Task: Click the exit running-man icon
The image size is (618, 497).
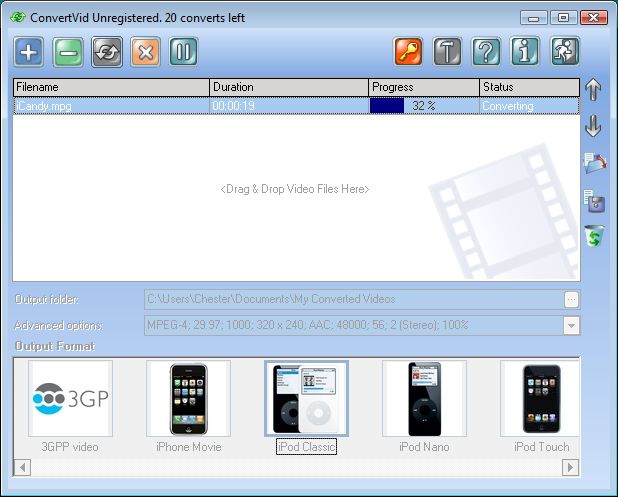Action: (565, 52)
